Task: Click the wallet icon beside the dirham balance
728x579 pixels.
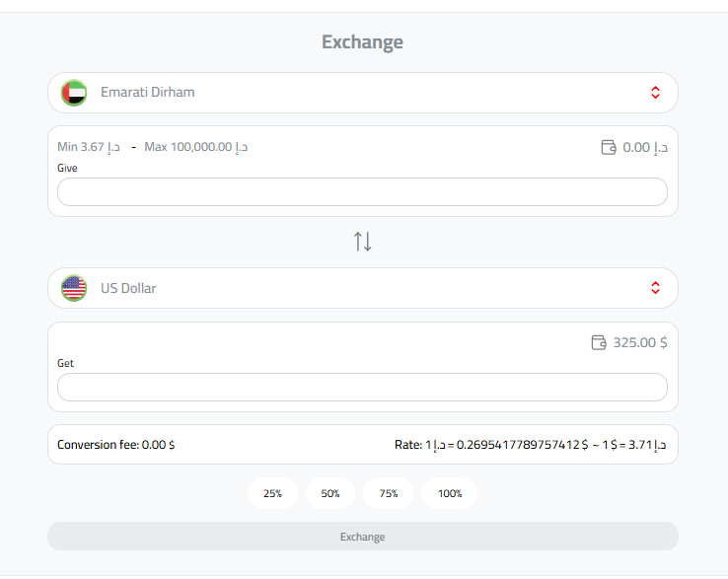Action: click(609, 148)
